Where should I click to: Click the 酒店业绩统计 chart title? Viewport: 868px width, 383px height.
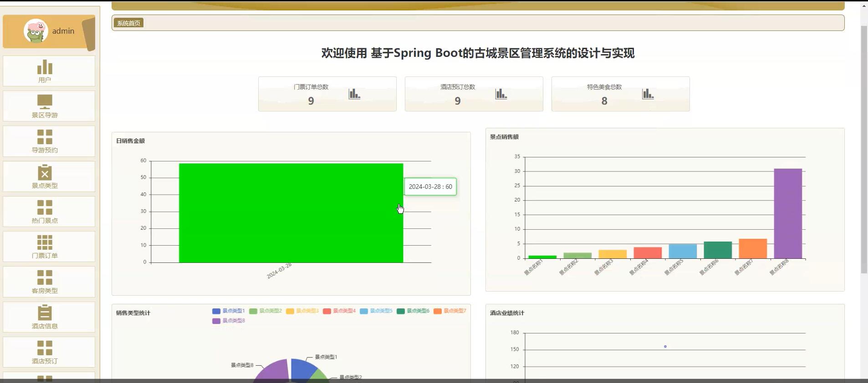pos(507,313)
